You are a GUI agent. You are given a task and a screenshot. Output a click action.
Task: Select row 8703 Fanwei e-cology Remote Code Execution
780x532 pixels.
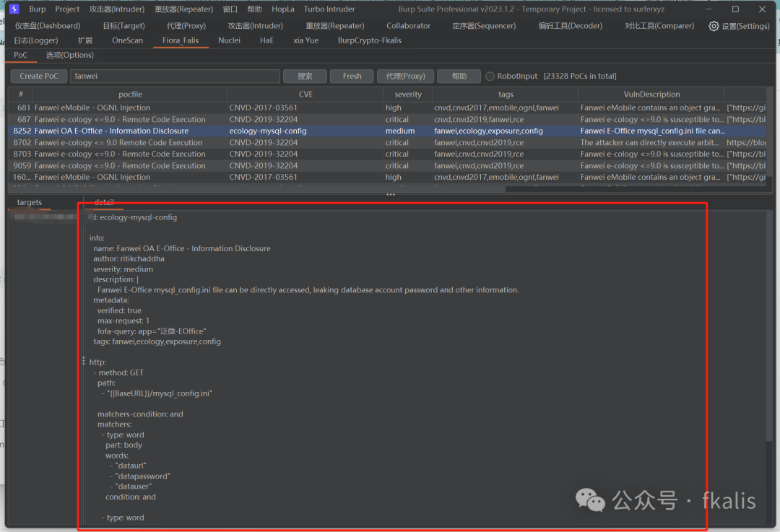pyautogui.click(x=387, y=154)
